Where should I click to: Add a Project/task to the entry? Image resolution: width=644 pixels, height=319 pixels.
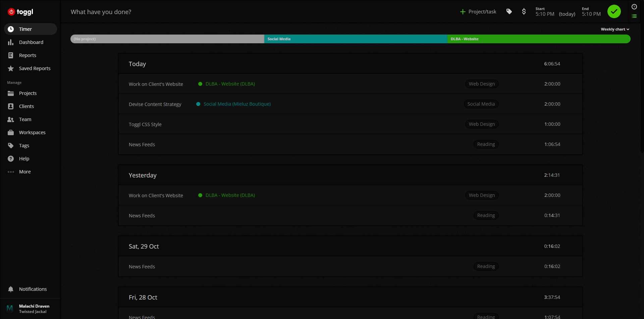pyautogui.click(x=478, y=12)
